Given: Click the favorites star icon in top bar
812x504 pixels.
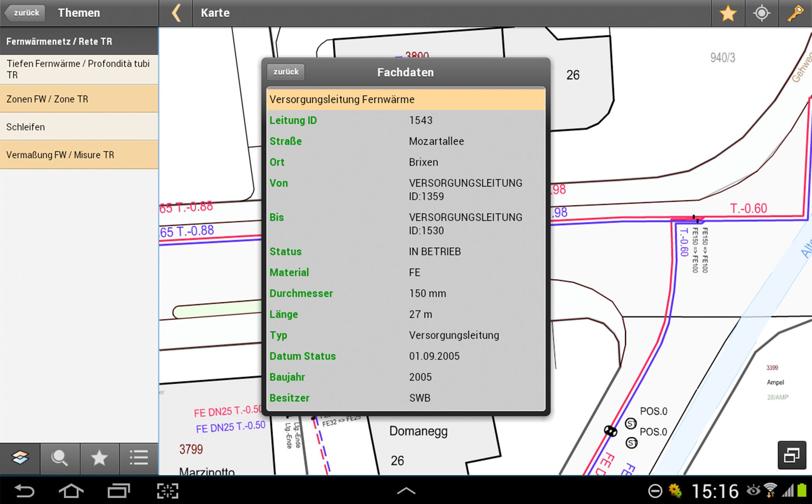Looking at the screenshot, I should click(x=728, y=13).
